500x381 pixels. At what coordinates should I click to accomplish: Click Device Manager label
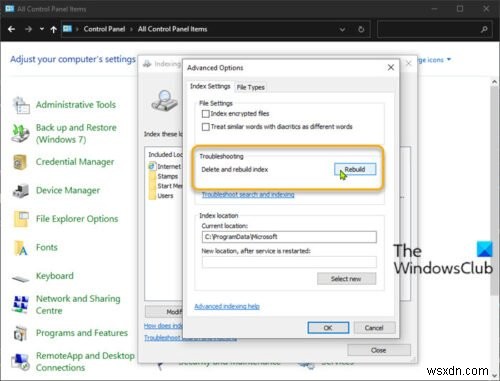click(68, 190)
